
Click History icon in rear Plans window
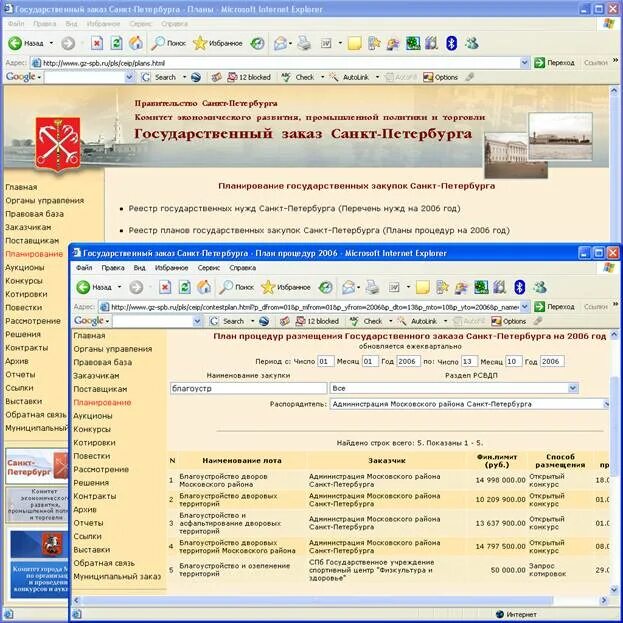click(x=257, y=43)
